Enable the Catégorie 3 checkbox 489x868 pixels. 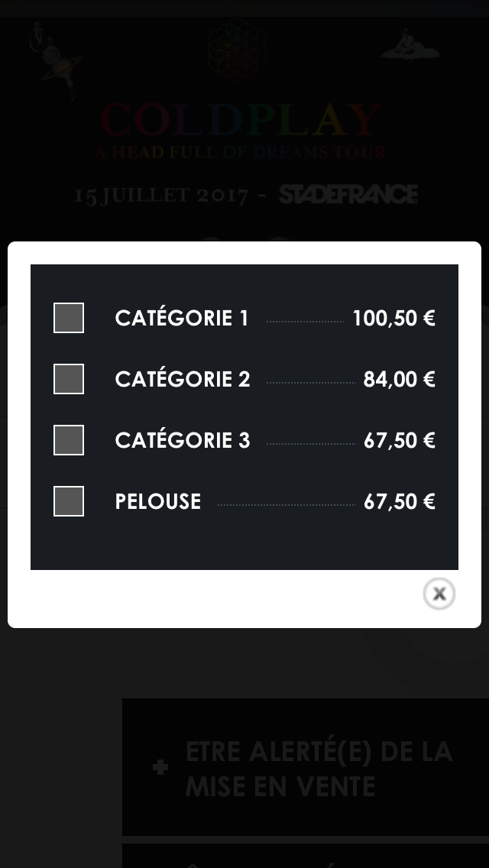[x=69, y=440]
